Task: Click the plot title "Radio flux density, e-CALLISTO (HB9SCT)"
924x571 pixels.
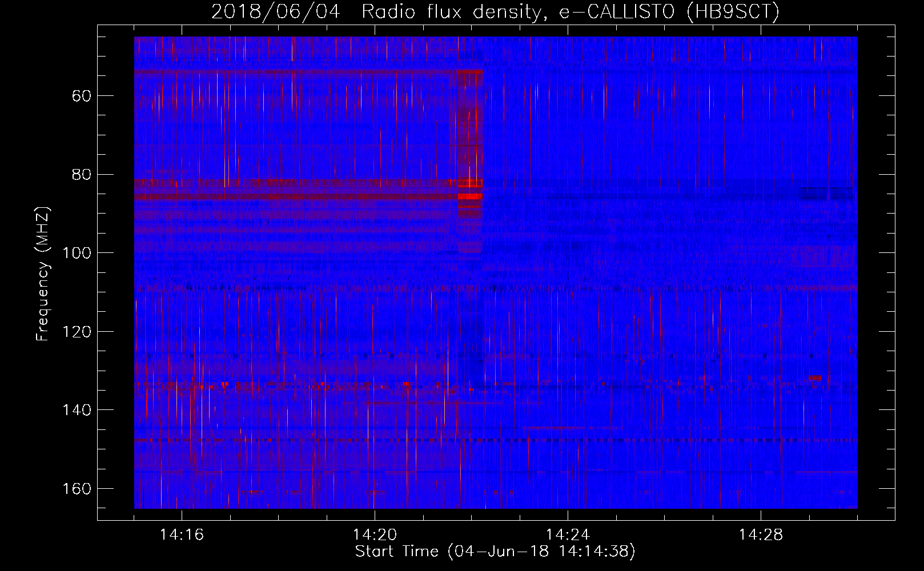Action: coord(570,11)
